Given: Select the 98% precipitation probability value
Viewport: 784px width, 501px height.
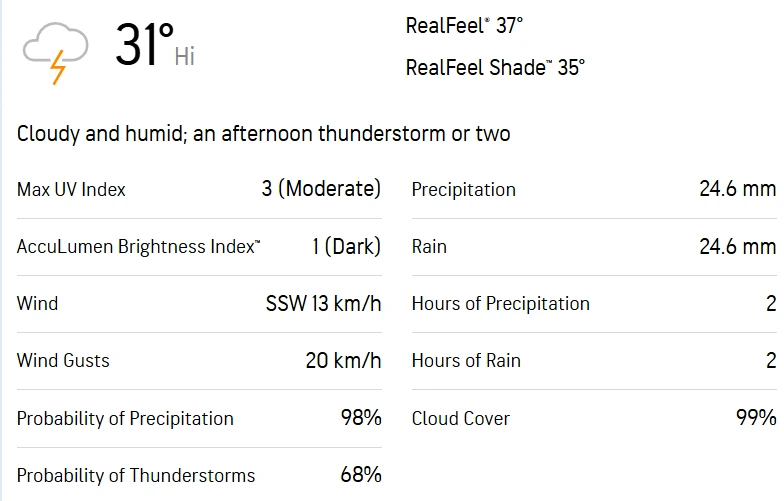Looking at the screenshot, I should point(361,418).
